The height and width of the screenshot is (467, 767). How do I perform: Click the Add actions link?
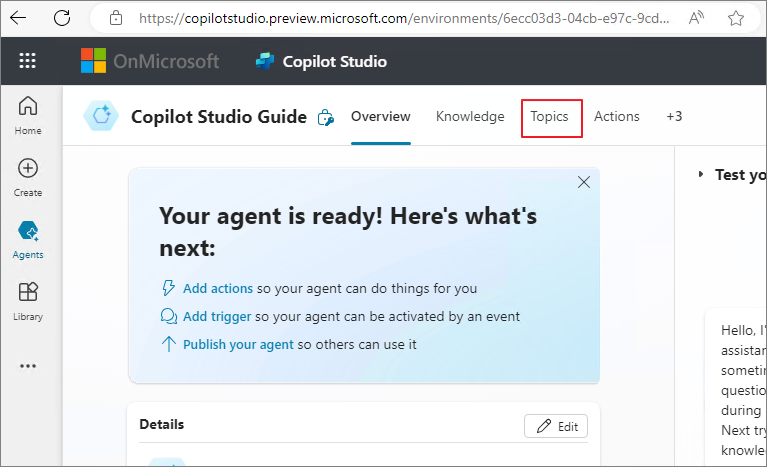pos(218,289)
